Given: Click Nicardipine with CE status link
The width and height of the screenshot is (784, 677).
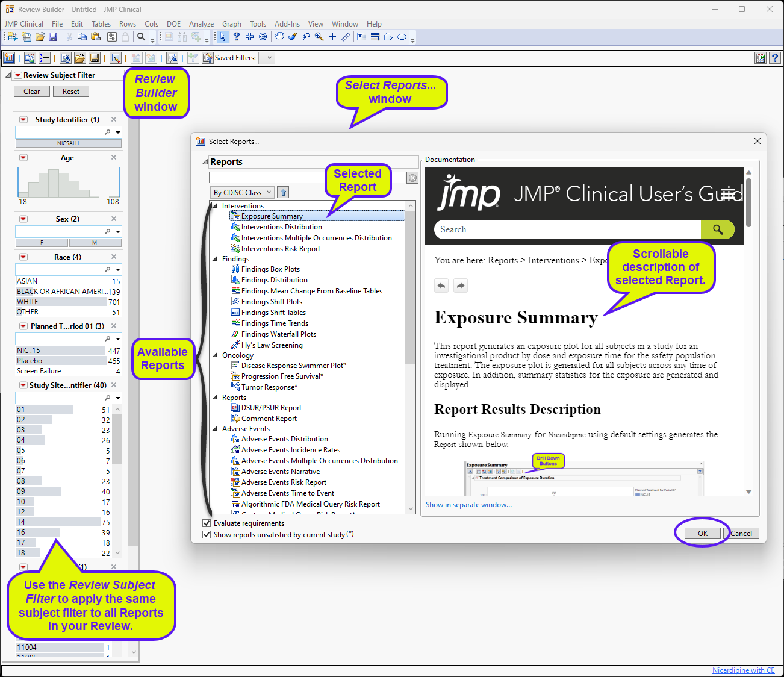Looking at the screenshot, I should coord(744,670).
